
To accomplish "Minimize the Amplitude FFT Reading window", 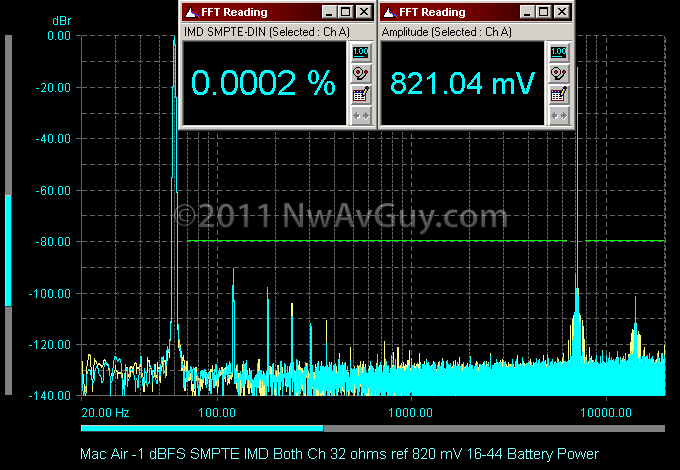I will [x=527, y=12].
